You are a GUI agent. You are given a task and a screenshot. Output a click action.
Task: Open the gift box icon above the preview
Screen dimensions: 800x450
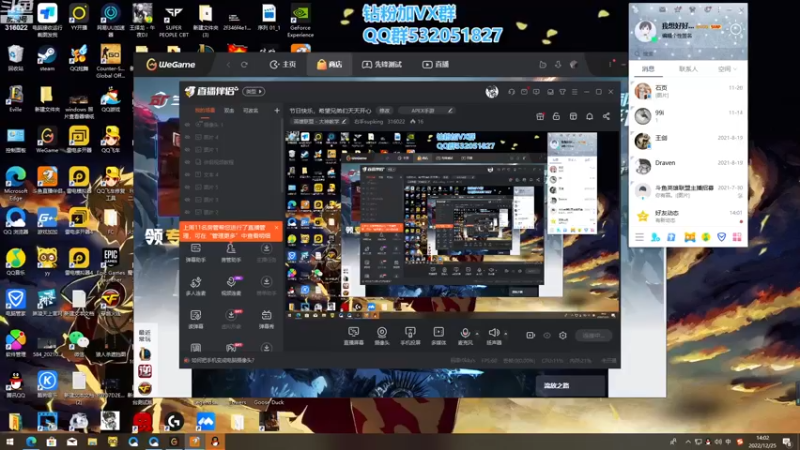(540, 117)
